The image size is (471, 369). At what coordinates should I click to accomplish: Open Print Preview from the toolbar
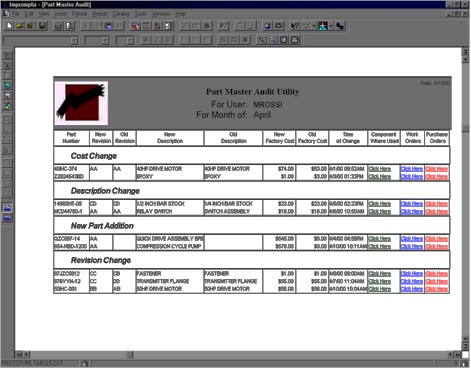tap(69, 26)
